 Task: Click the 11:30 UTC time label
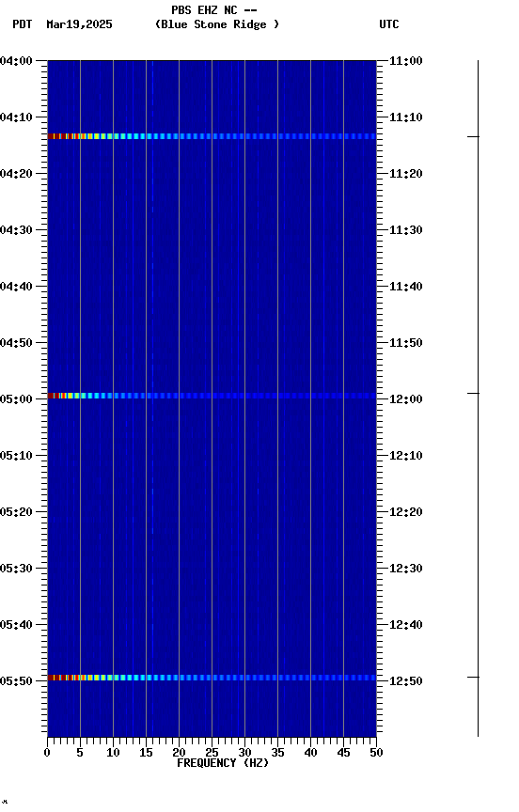pyautogui.click(x=406, y=230)
